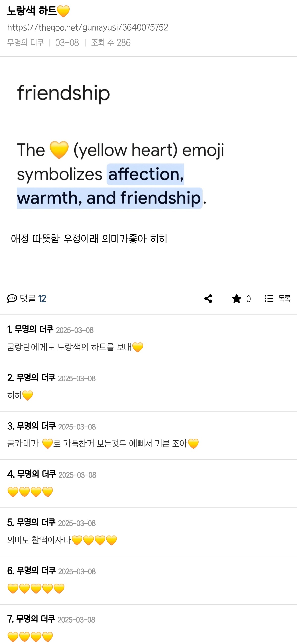Click comment 1 author 무명의 더쿠

point(34,329)
